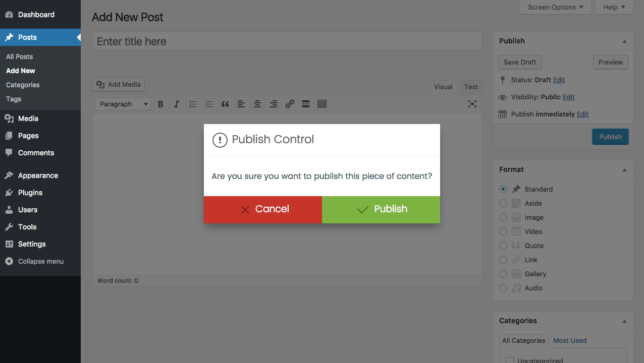Edit the Publish immediately schedule
644x363 pixels.
click(x=583, y=114)
